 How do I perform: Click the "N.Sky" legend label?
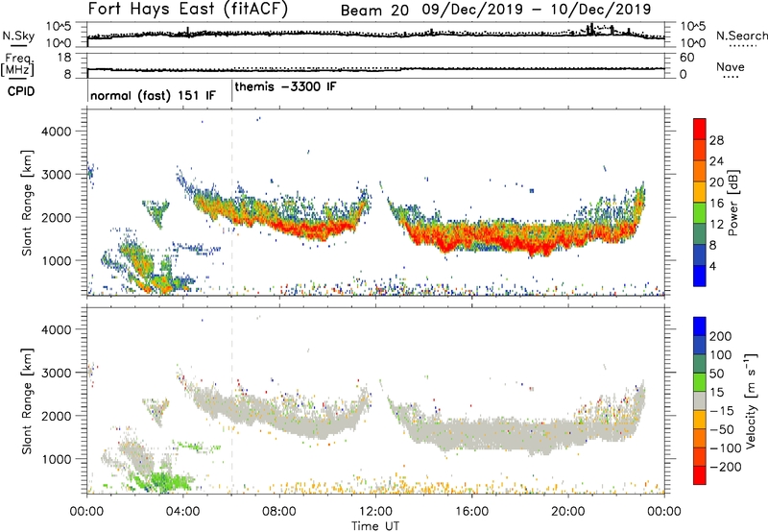pyautogui.click(x=18, y=36)
